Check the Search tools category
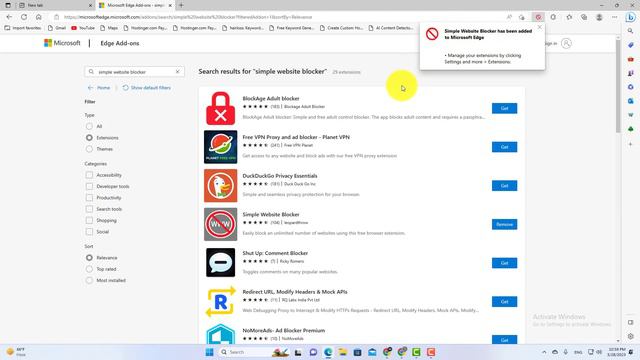The image size is (640, 360). (89, 209)
